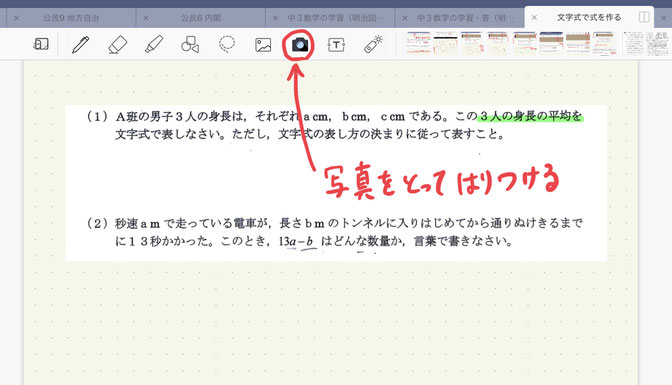Toggle split view icon beside the active tab
Viewport: 672px width, 385px height.
644,17
